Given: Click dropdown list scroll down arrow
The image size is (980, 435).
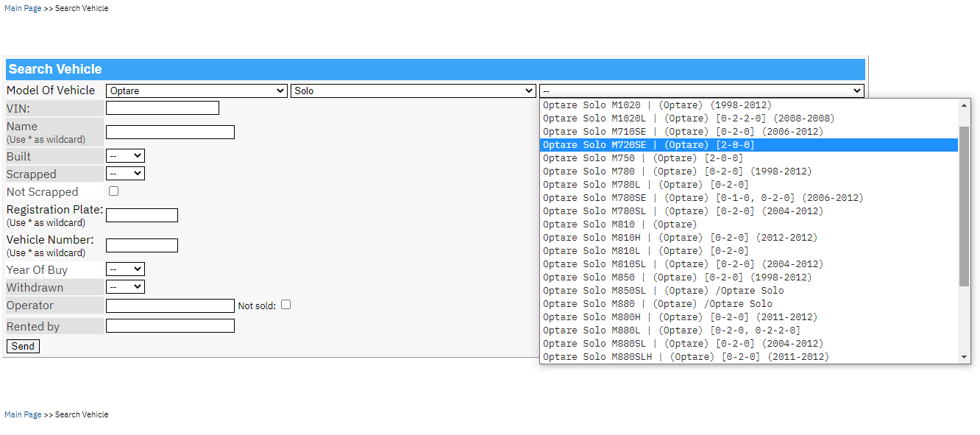Looking at the screenshot, I should [965, 357].
